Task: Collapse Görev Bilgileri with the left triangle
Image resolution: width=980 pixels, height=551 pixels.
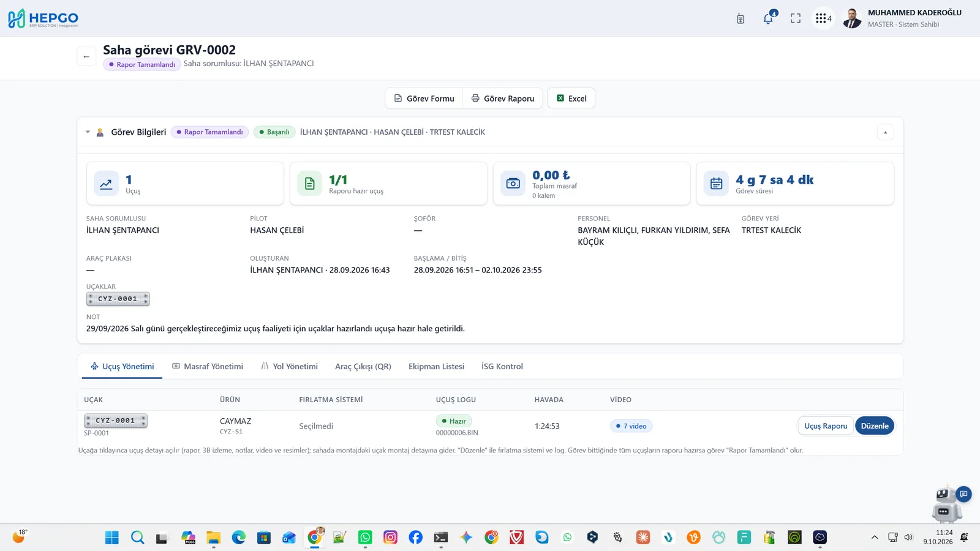Action: tap(88, 132)
